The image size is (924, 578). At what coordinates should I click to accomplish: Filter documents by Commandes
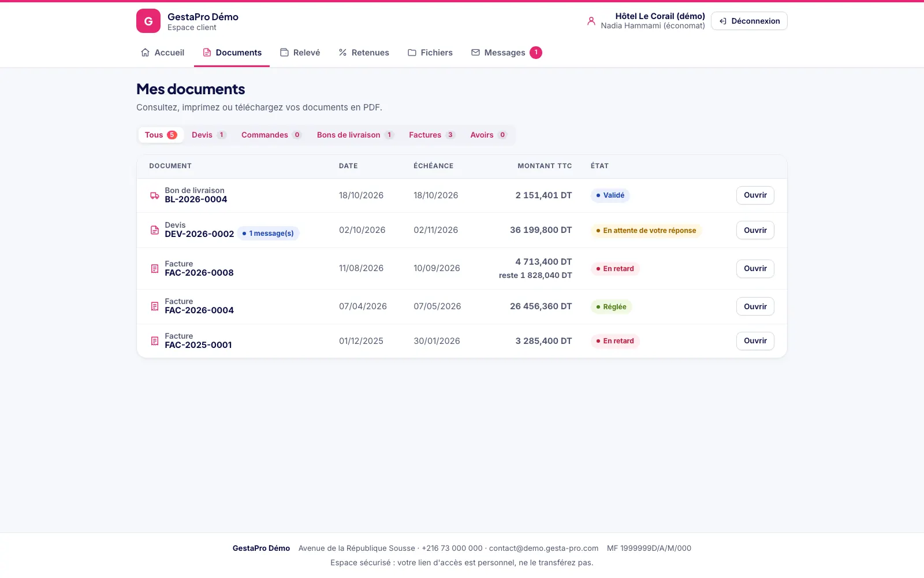pyautogui.click(x=271, y=135)
